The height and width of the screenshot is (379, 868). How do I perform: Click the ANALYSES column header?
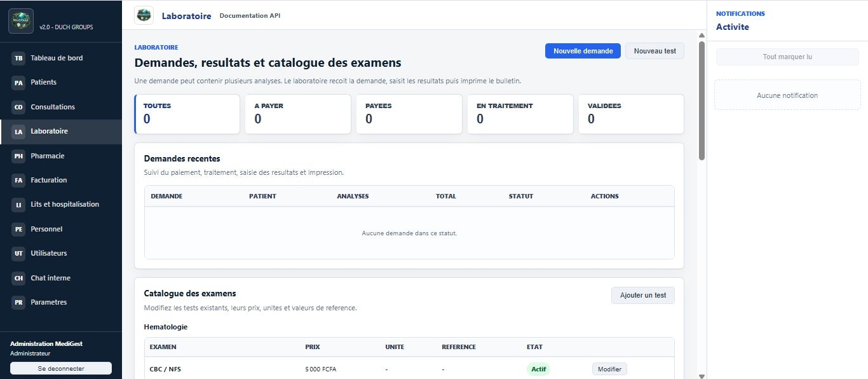[x=353, y=196]
